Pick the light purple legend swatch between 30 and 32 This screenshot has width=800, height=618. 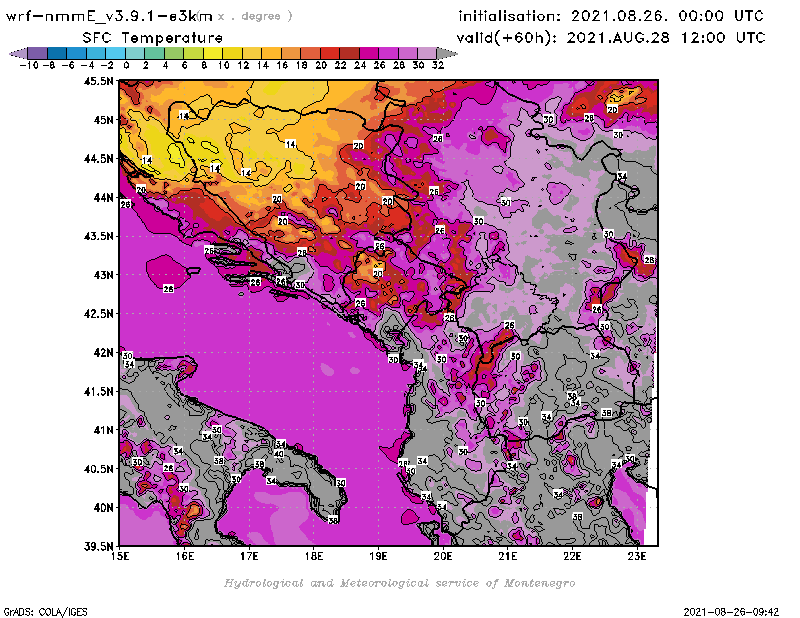point(427,53)
